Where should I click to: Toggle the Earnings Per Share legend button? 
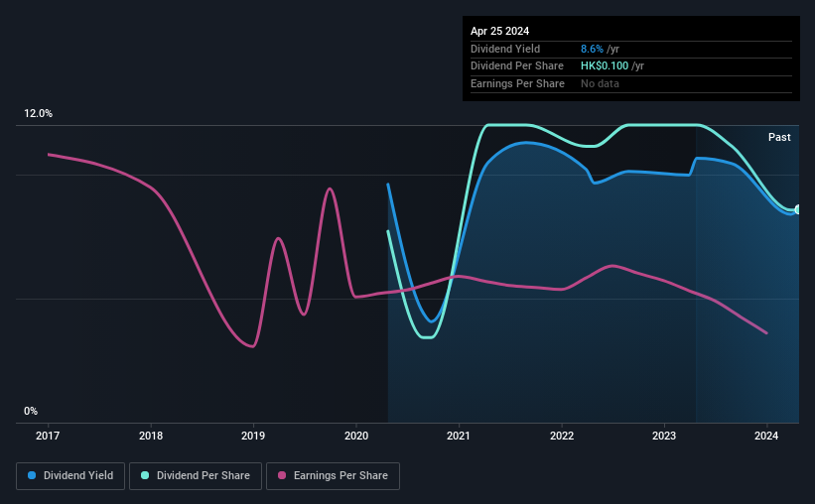pos(333,476)
